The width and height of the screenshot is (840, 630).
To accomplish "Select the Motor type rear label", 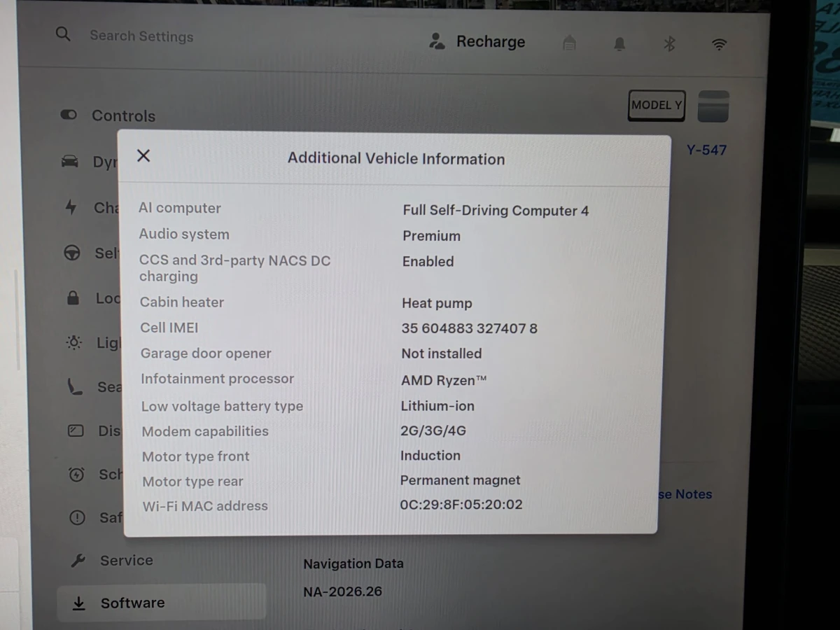I will 192,482.
